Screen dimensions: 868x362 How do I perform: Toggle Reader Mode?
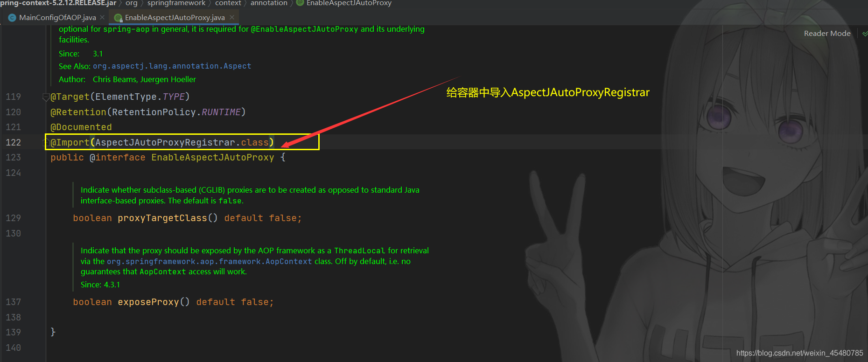[827, 34]
